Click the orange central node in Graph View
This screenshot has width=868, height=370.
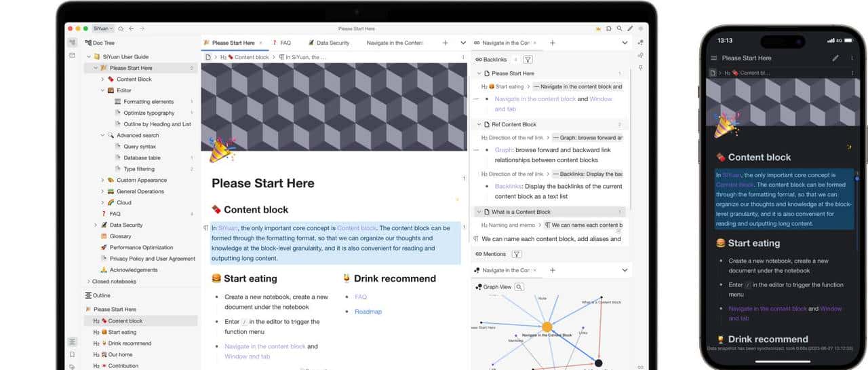click(x=547, y=327)
